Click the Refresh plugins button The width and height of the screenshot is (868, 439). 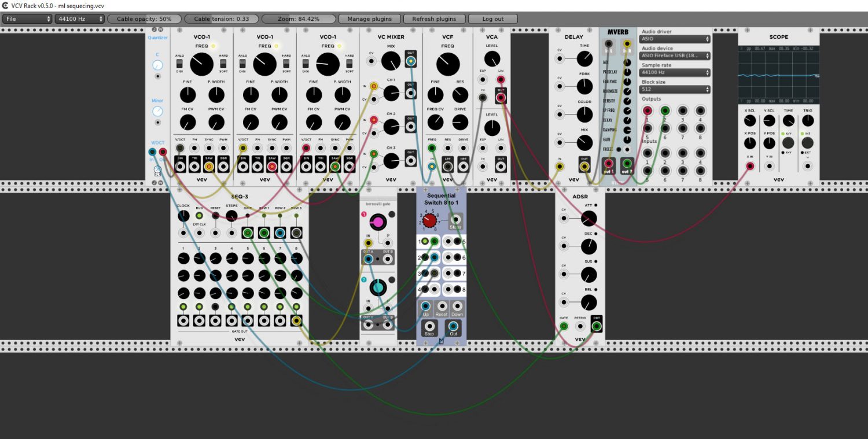[x=434, y=19]
